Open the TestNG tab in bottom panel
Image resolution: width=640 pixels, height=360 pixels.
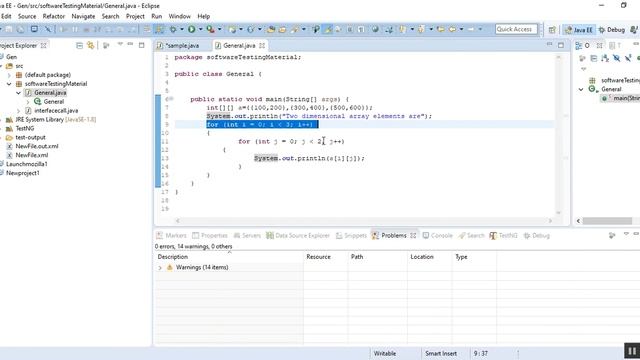503,236
